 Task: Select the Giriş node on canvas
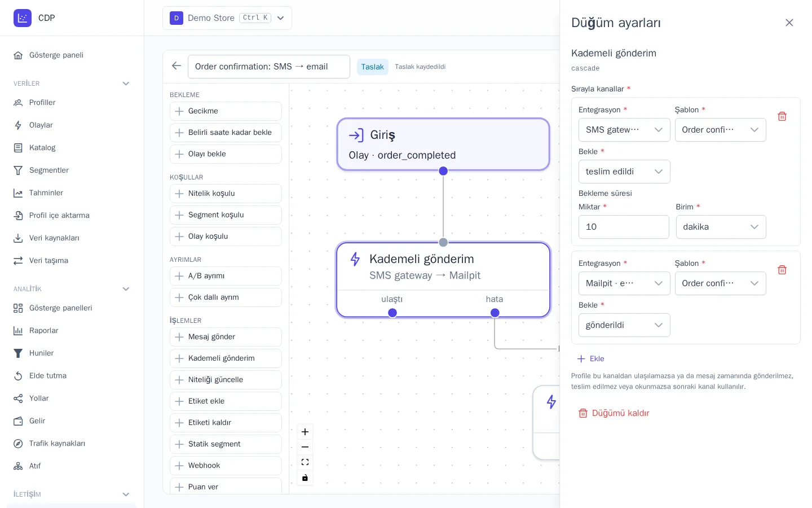click(443, 144)
